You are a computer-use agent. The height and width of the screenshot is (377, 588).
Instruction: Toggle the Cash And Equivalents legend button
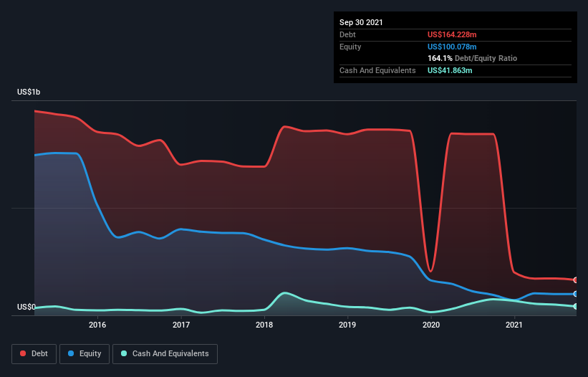click(165, 354)
